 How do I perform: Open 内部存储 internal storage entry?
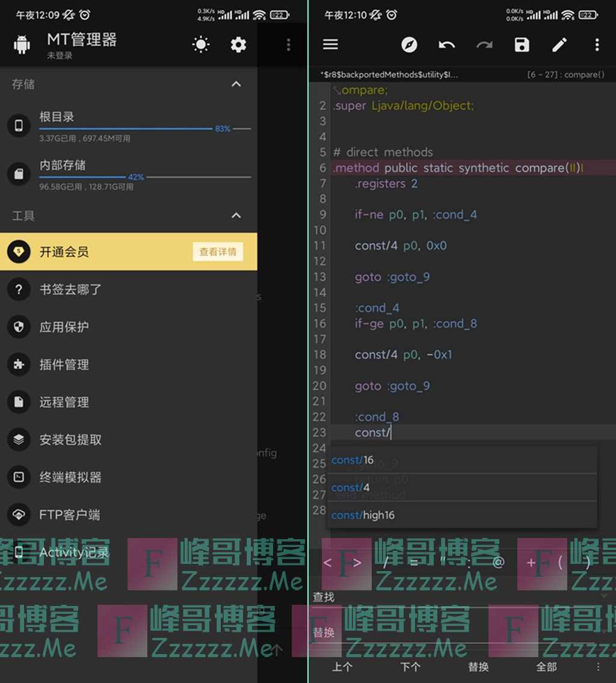(x=128, y=175)
